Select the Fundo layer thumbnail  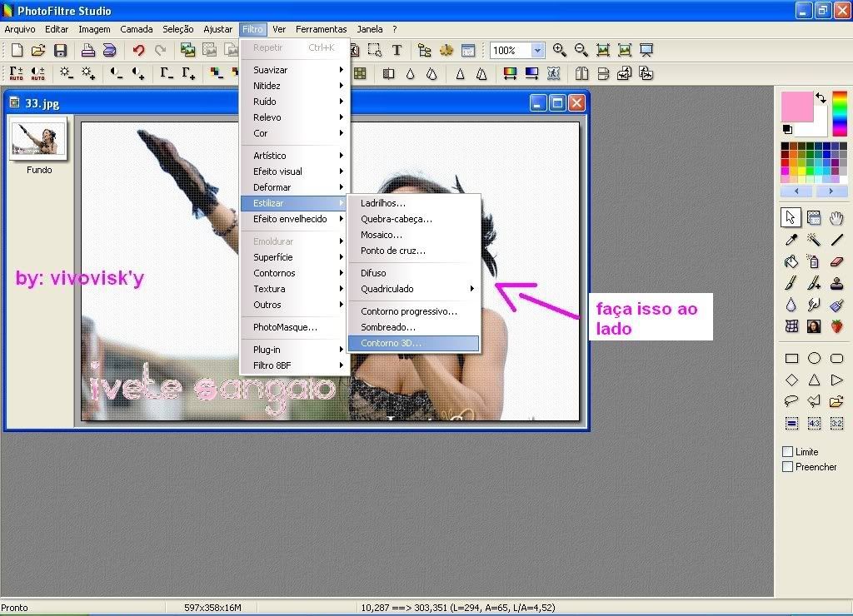click(x=38, y=137)
